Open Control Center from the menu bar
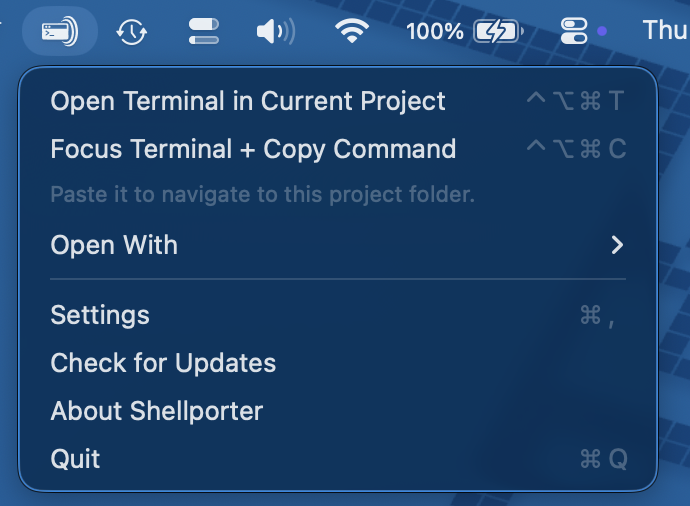This screenshot has height=506, width=690. click(574, 31)
